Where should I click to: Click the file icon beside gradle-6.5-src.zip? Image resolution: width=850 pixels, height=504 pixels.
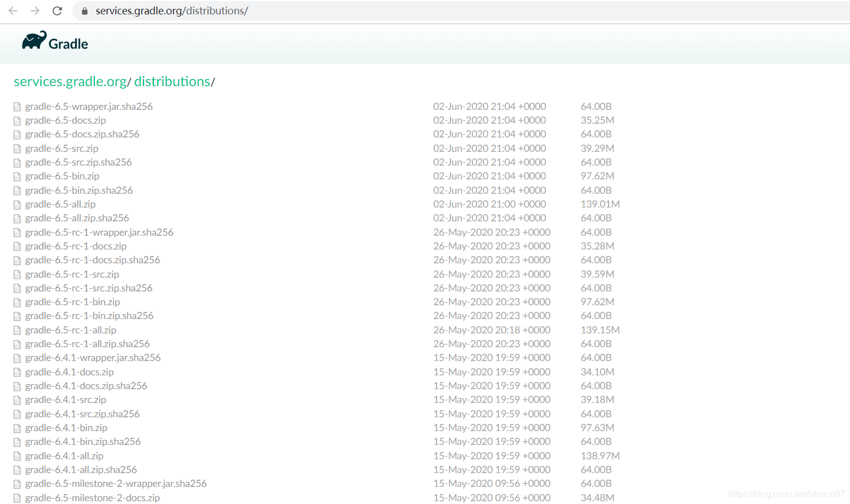[17, 148]
